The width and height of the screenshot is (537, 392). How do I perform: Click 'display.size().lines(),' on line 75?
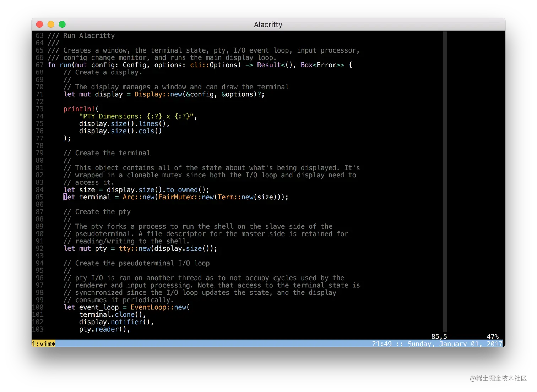point(124,124)
